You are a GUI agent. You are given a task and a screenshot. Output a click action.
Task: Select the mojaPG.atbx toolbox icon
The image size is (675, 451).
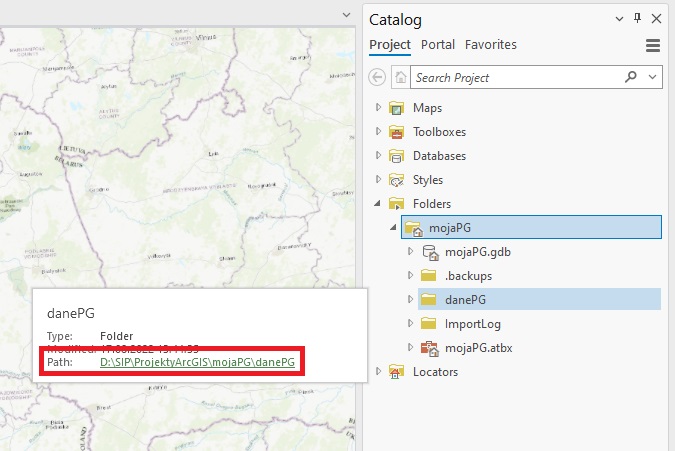point(430,348)
